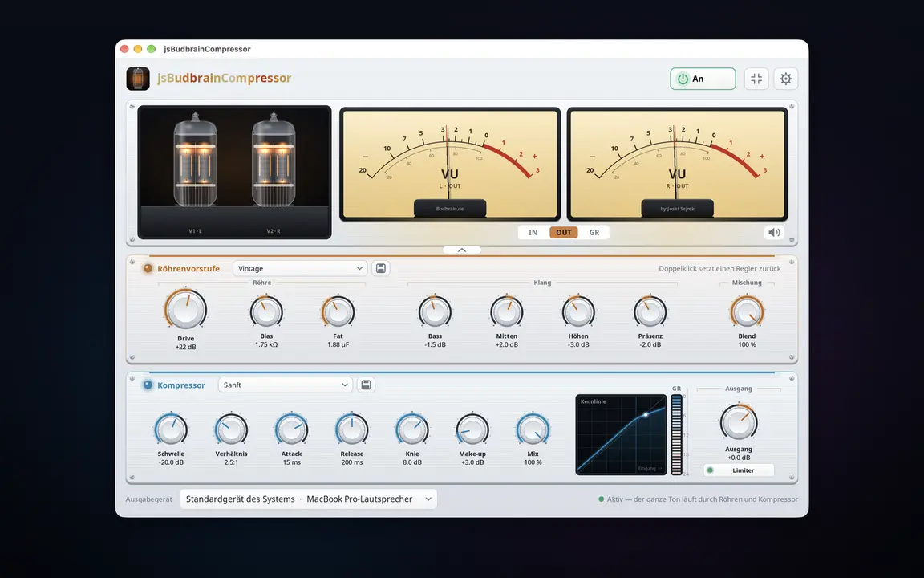Click the V1·L tube in the tube display
Image resolution: width=924 pixels, height=578 pixels.
pos(195,159)
